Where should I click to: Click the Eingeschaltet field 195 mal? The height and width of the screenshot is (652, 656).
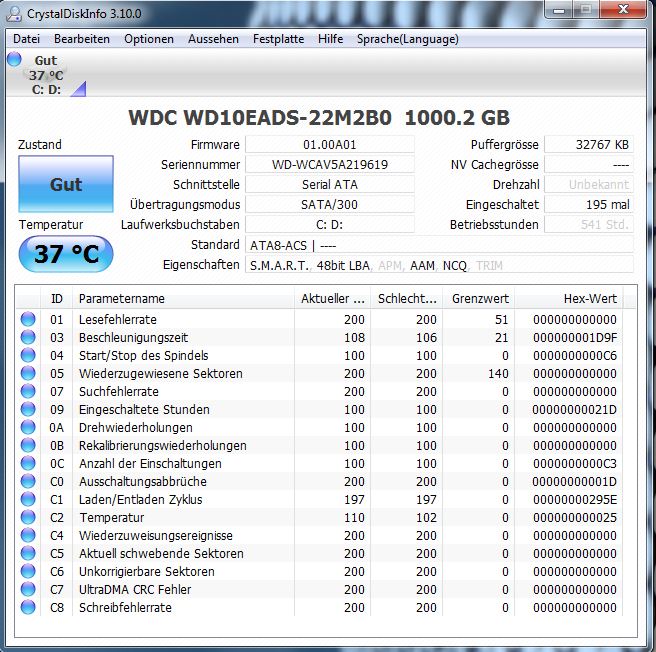click(589, 205)
